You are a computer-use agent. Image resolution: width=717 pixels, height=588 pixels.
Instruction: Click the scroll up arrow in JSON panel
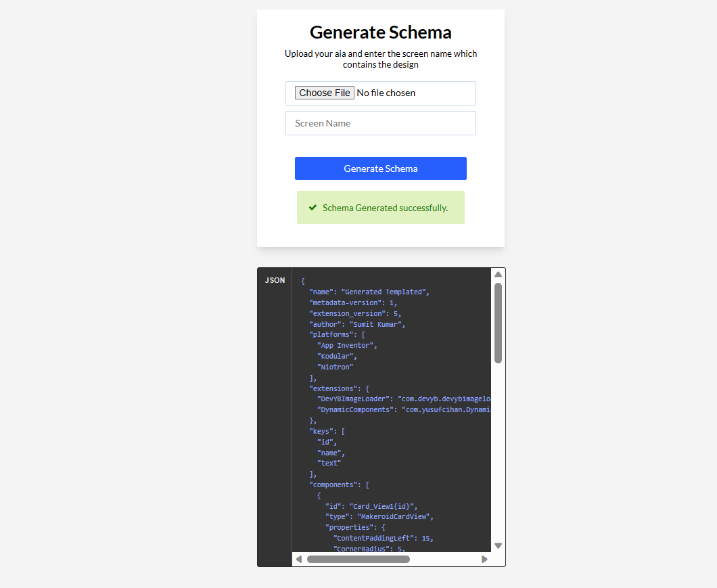click(x=498, y=275)
